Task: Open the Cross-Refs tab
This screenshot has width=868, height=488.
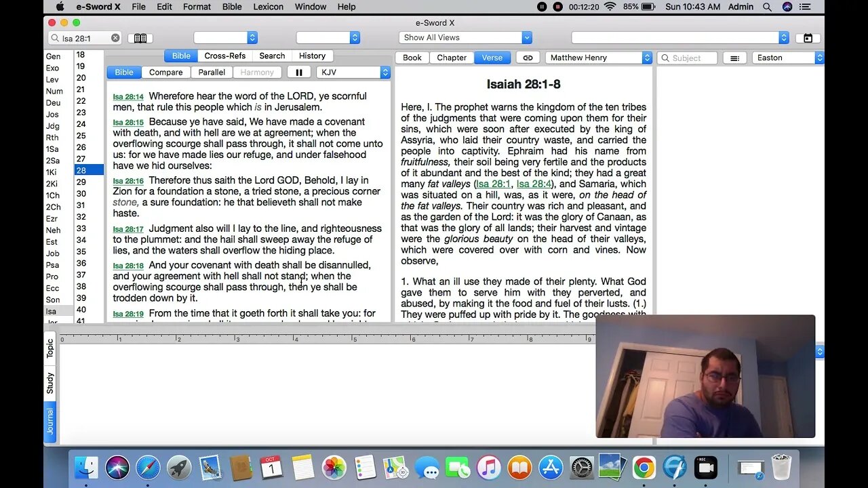Action: coord(225,56)
